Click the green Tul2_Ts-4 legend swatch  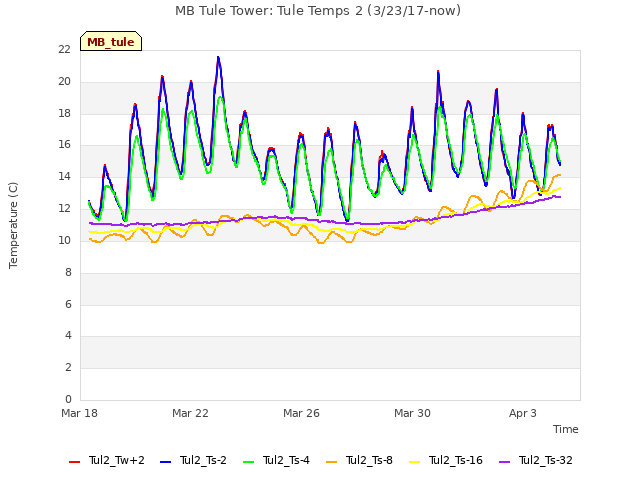pyautogui.click(x=248, y=462)
